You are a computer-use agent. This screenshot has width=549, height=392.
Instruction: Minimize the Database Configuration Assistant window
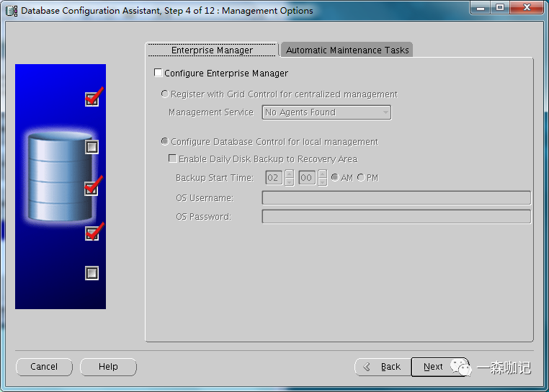pyautogui.click(x=481, y=7)
